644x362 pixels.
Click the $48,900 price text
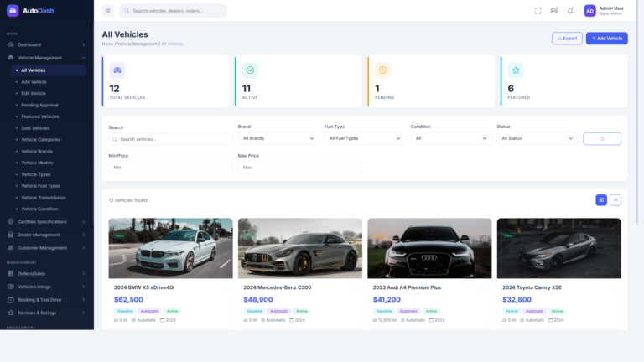258,300
